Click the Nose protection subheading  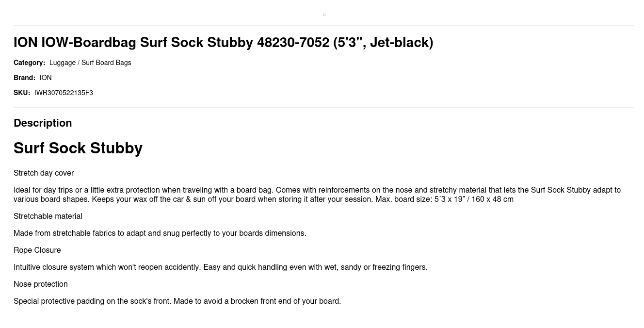tap(41, 284)
